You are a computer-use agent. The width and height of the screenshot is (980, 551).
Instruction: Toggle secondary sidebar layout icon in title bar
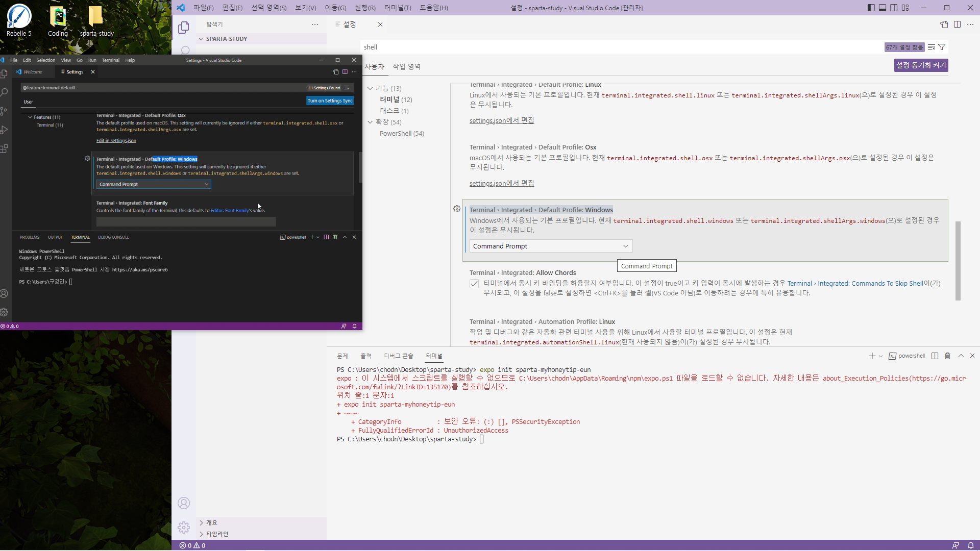(x=894, y=8)
